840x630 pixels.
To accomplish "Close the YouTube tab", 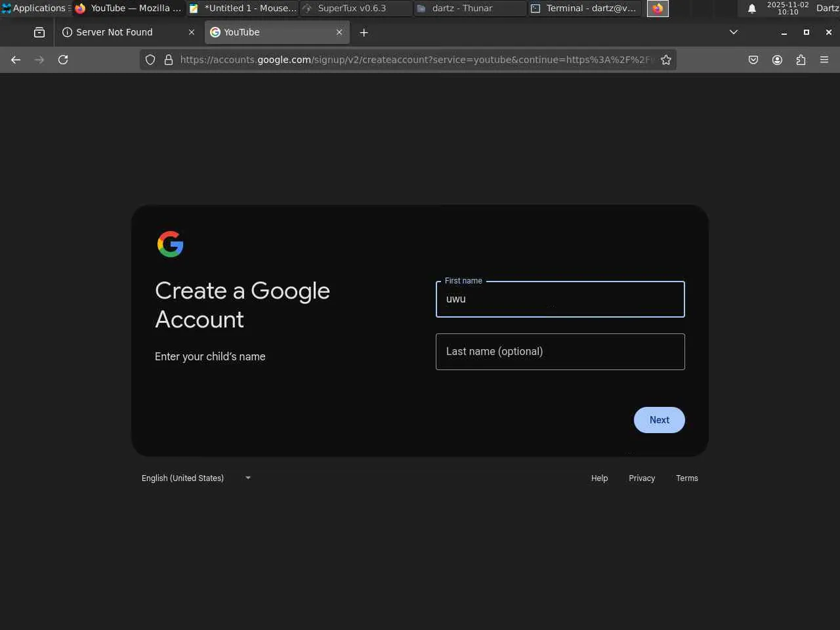I will [339, 32].
